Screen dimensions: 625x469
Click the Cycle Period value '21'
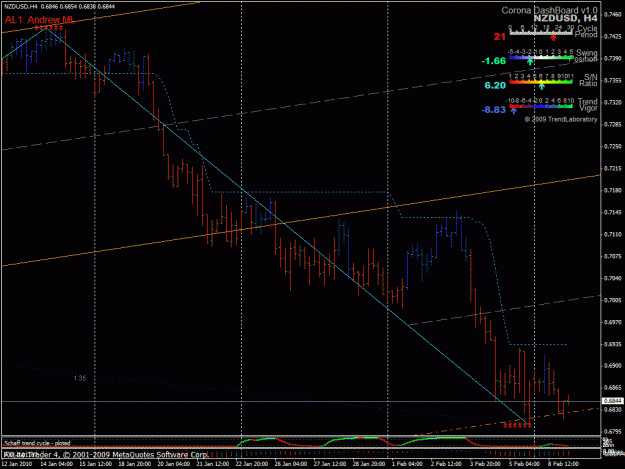coord(499,37)
